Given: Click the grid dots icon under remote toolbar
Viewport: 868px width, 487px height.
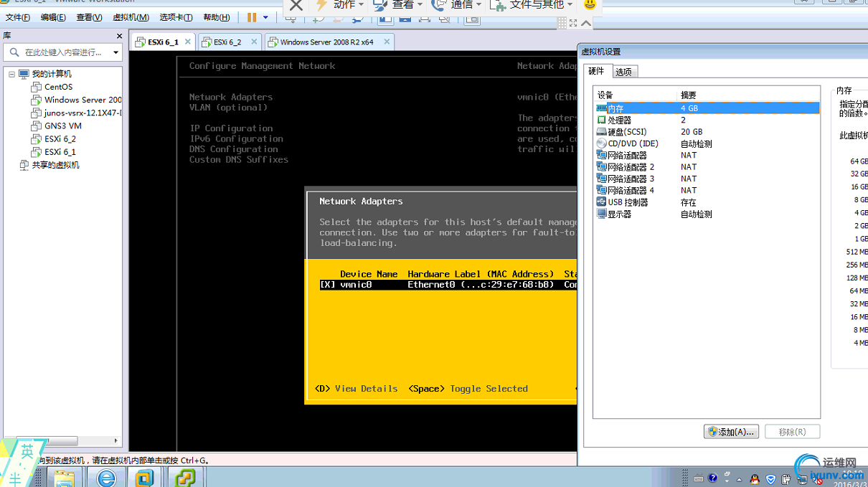Looking at the screenshot, I should [562, 23].
